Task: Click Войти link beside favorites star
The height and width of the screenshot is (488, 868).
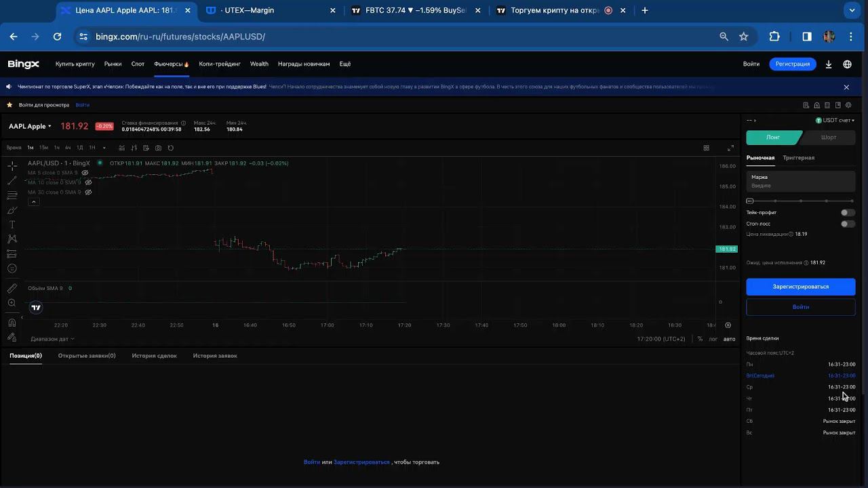Action: click(82, 105)
